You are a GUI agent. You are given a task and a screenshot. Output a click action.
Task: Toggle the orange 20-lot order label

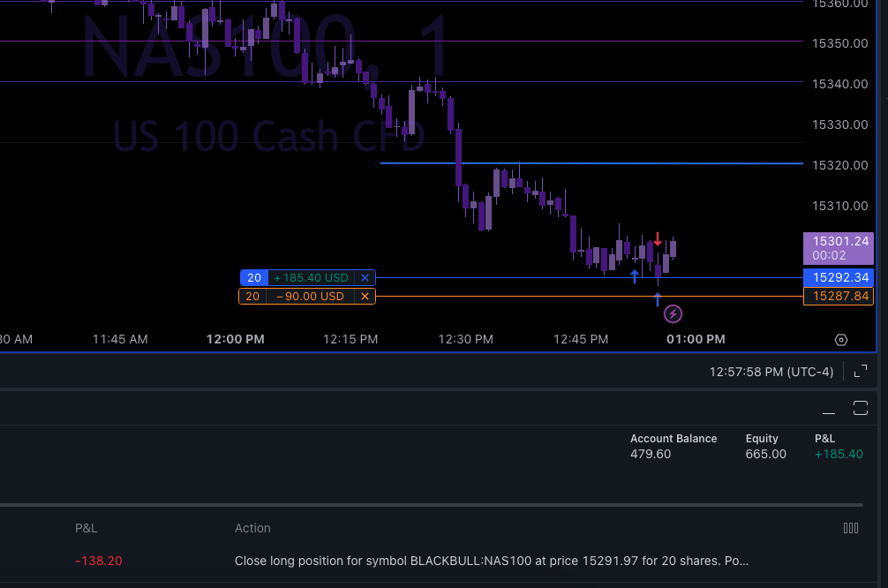(253, 296)
